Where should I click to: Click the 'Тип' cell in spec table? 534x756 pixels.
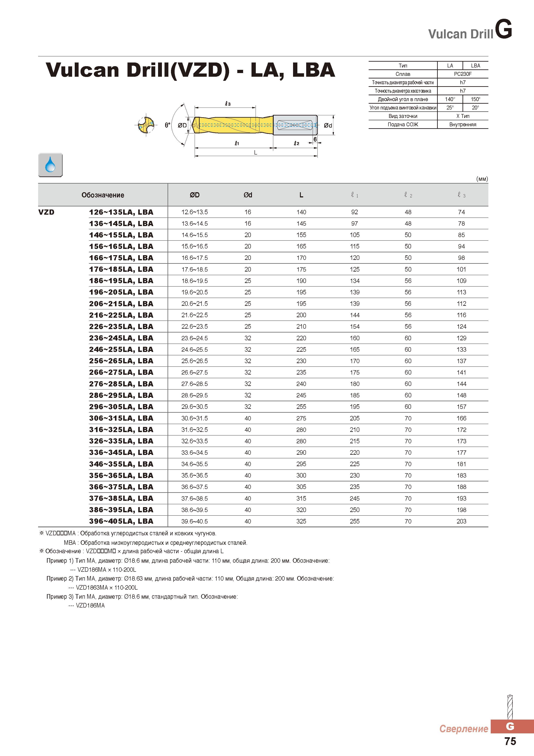tap(403, 66)
